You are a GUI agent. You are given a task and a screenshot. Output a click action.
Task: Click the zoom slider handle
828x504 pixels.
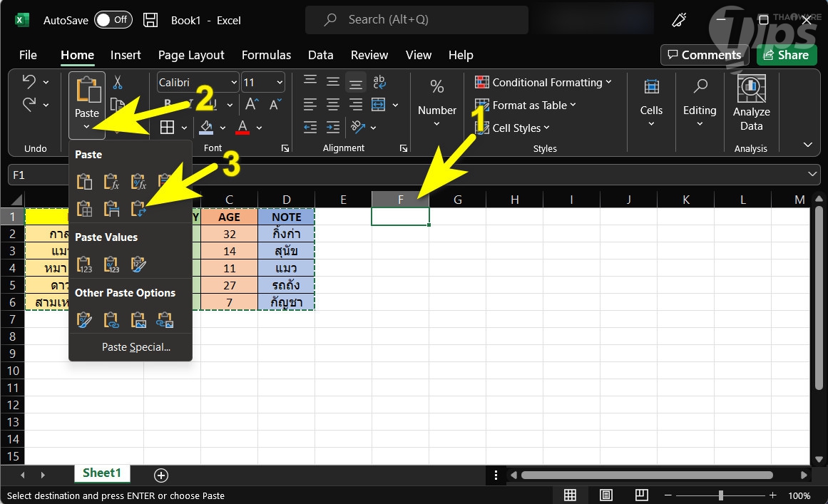pos(720,495)
